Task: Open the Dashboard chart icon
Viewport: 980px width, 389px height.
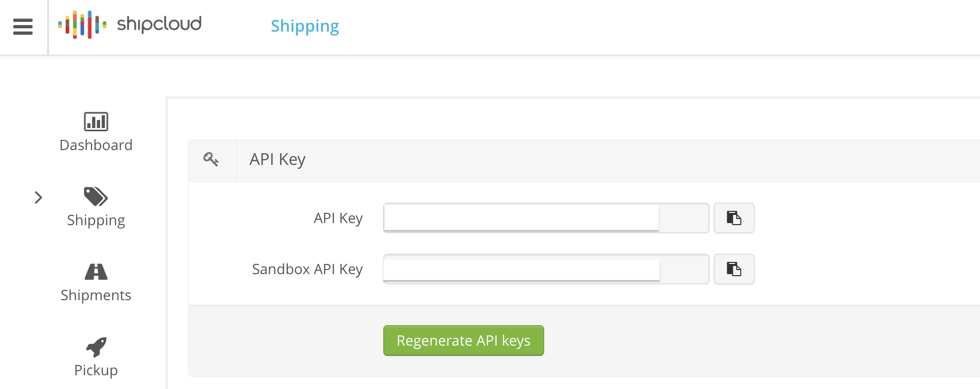Action: [96, 121]
